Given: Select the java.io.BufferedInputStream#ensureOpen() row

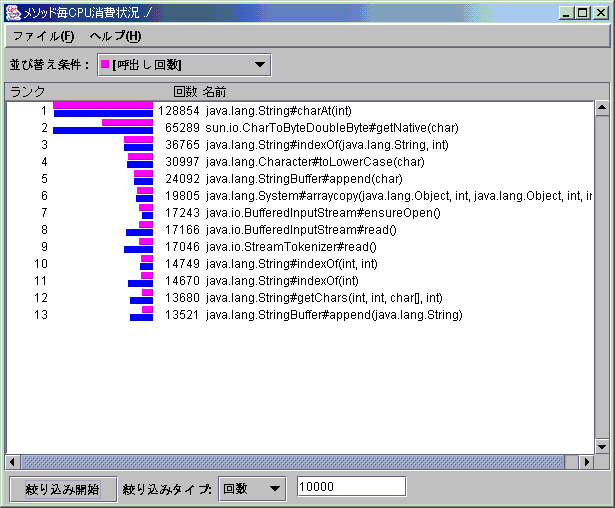Looking at the screenshot, I should tap(300, 213).
